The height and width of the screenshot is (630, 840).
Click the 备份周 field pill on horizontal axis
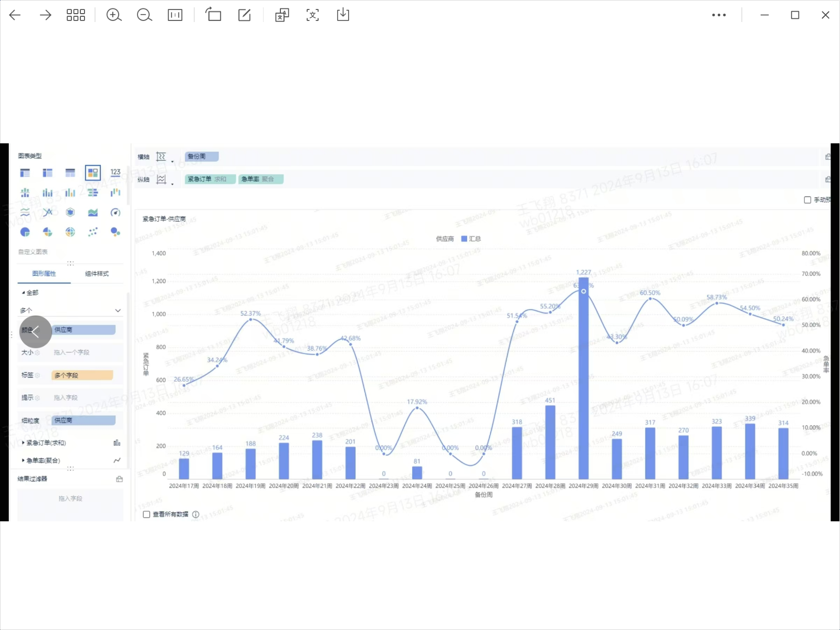pos(202,156)
